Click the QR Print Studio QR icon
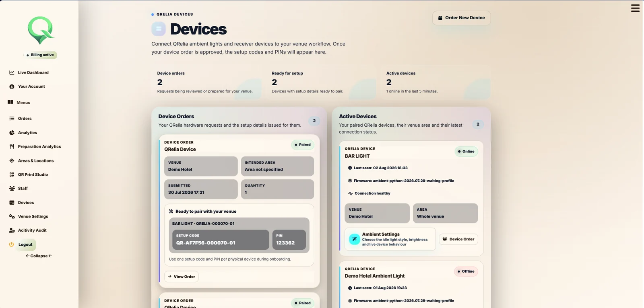644x308 pixels. (12, 175)
